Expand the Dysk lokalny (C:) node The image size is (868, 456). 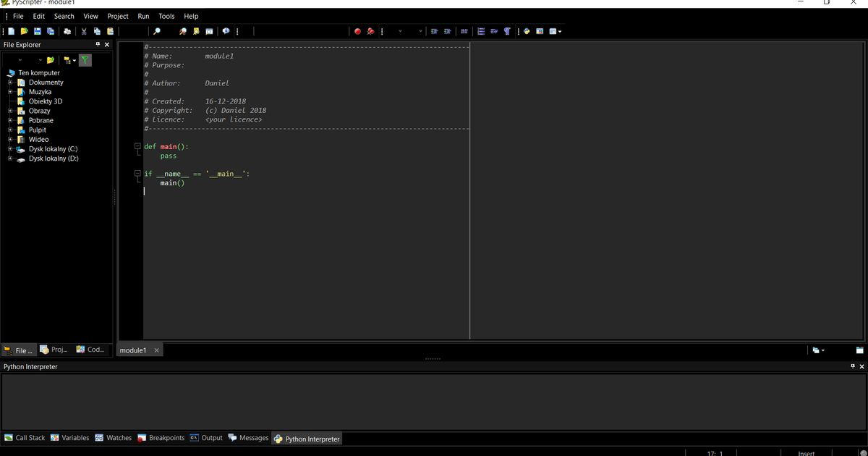(10, 149)
